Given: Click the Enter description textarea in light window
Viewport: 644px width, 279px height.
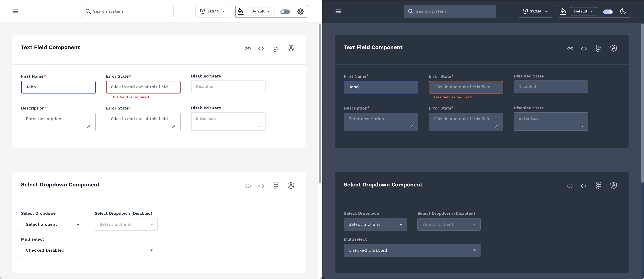Looking at the screenshot, I should [58, 122].
